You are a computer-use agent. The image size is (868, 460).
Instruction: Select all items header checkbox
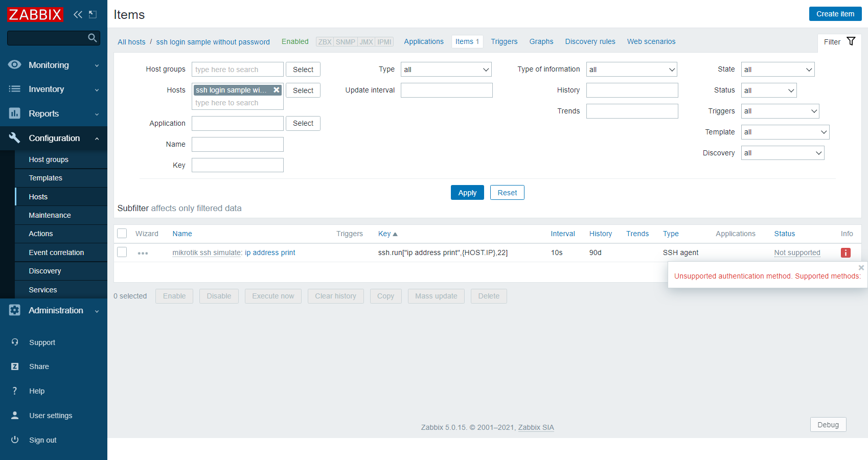[x=122, y=233]
